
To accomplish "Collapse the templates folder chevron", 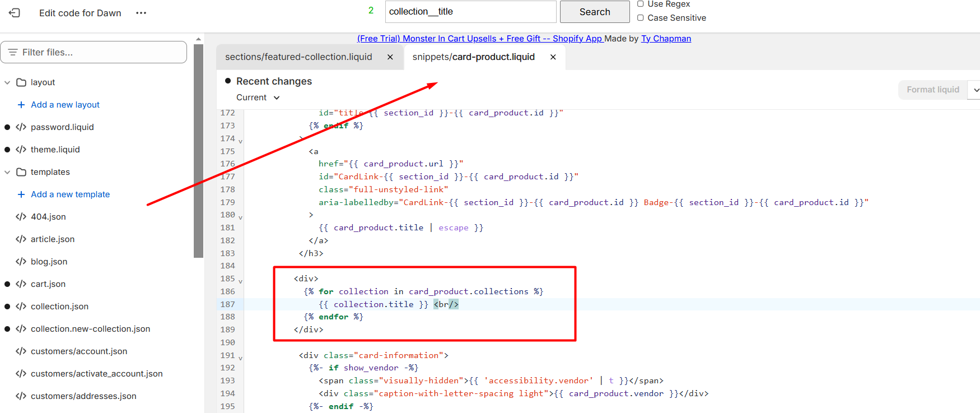I will 7,172.
